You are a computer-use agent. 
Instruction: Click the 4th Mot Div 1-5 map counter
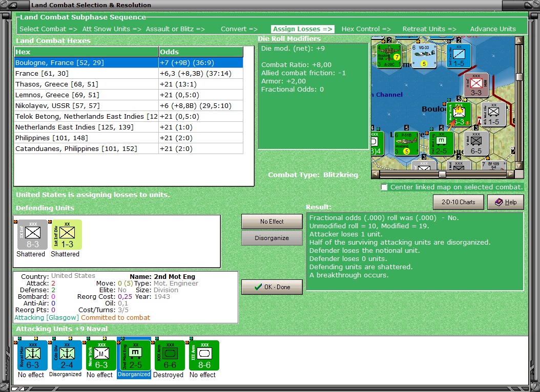coord(493,114)
